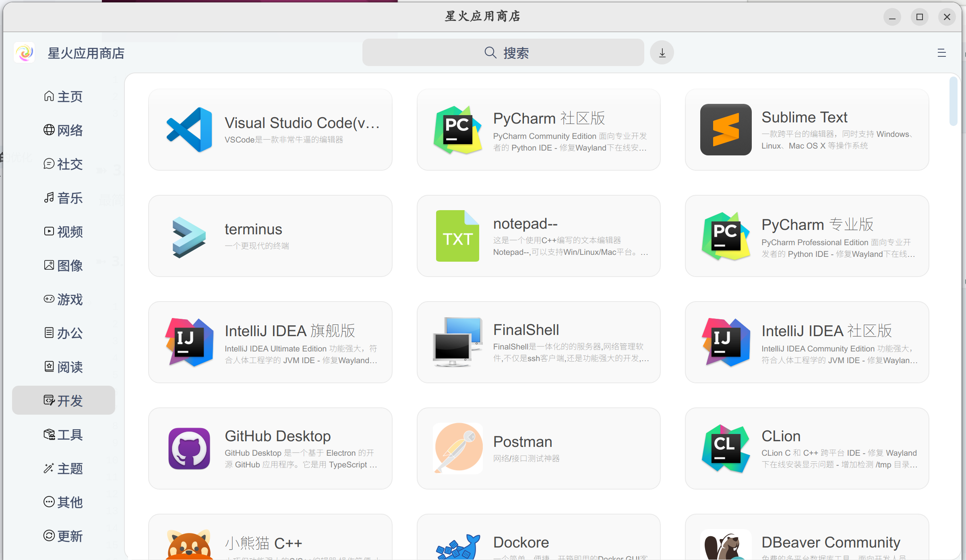This screenshot has height=560, width=966.
Task: Click the VSCode是一款非常牛逼的编辑器 description
Action: click(x=284, y=140)
